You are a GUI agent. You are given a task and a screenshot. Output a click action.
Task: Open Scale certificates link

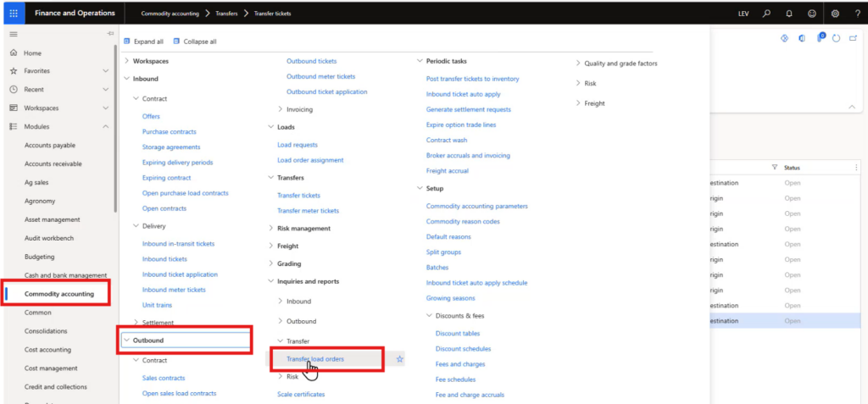pyautogui.click(x=301, y=394)
